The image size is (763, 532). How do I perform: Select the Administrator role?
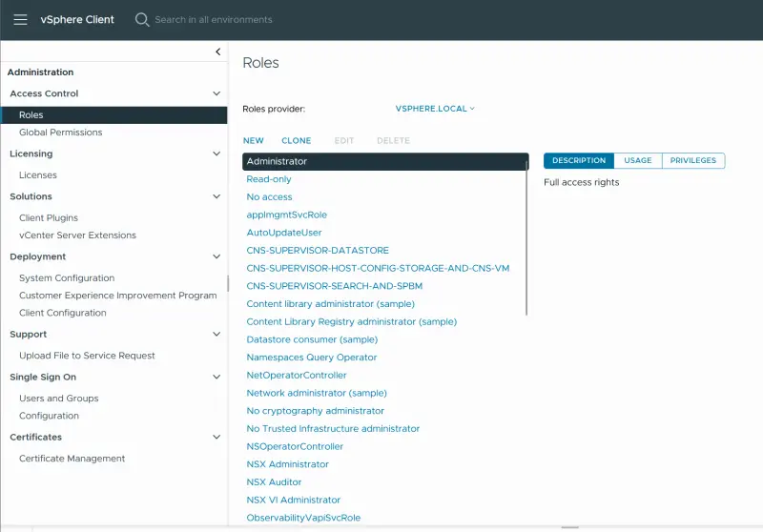[x=384, y=161]
